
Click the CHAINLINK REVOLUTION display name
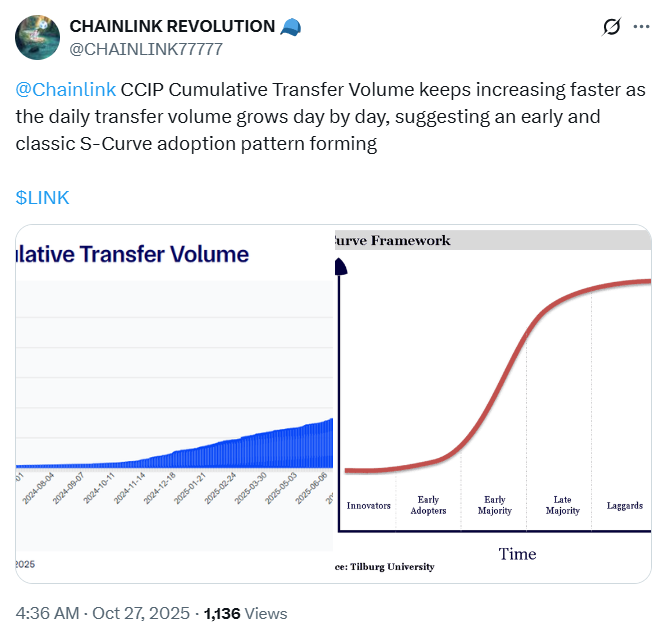172,27
